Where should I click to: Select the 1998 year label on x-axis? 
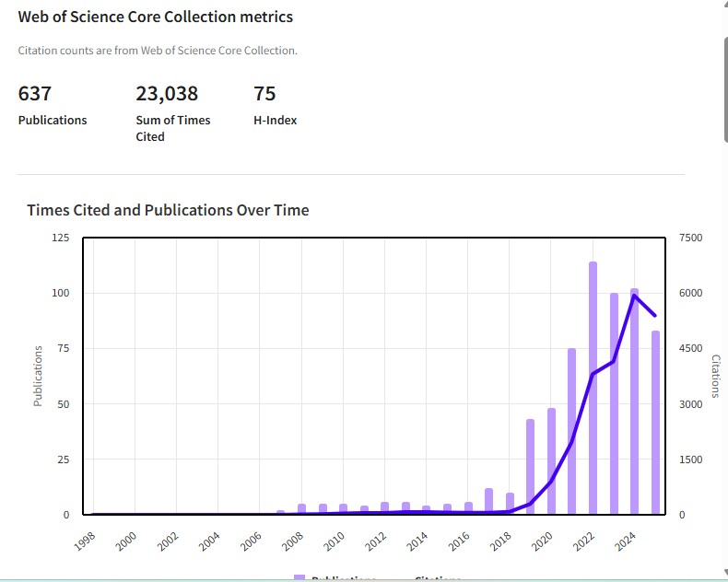click(x=85, y=539)
